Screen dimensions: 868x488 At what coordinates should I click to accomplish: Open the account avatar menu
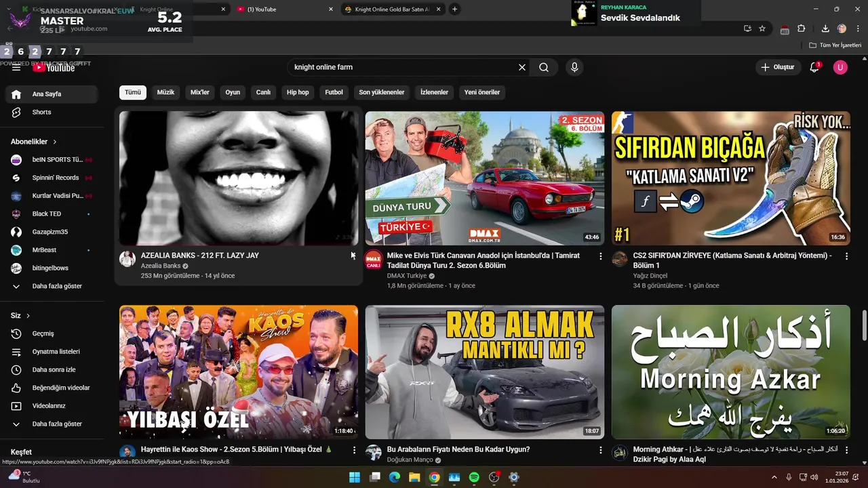coord(840,67)
